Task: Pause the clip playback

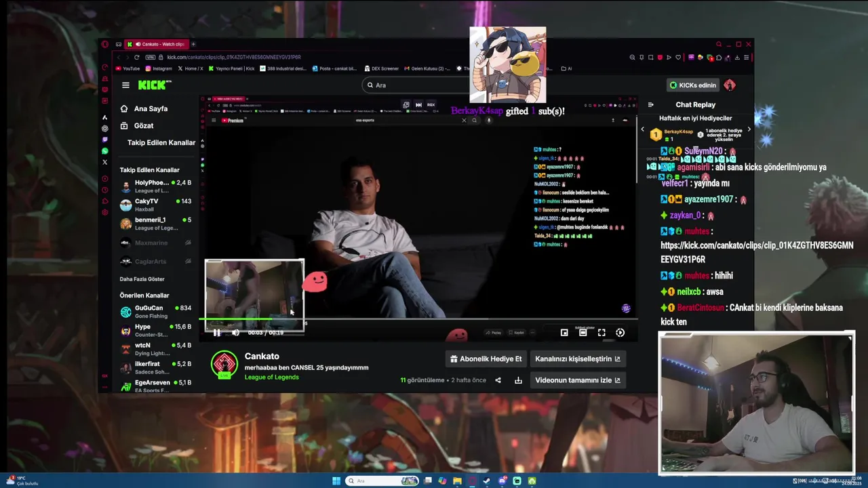Action: point(216,333)
